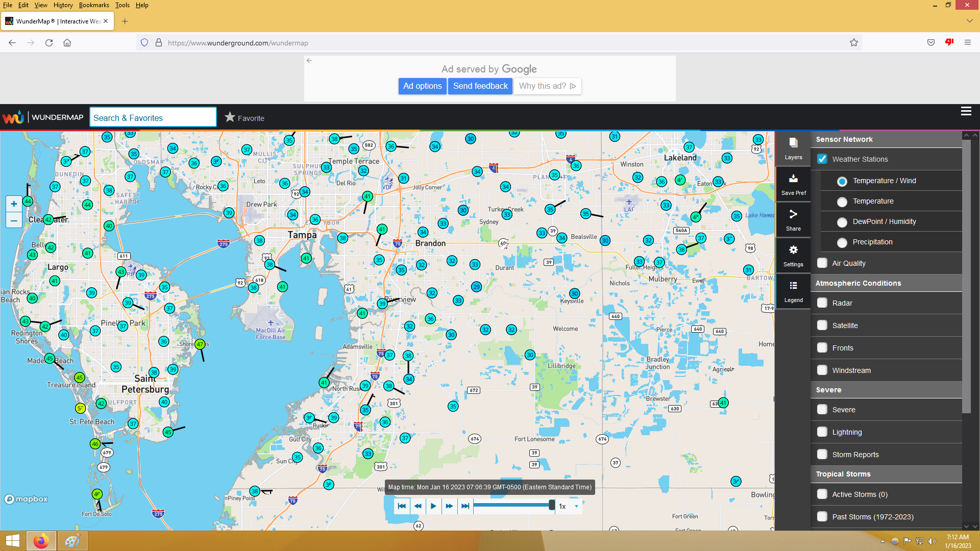Open the History menu
The image size is (980, 551).
tap(63, 5)
